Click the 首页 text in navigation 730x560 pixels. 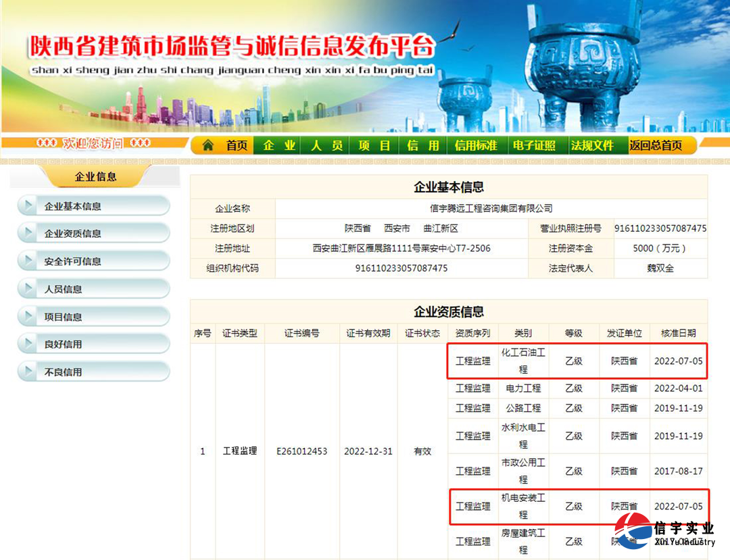point(237,146)
